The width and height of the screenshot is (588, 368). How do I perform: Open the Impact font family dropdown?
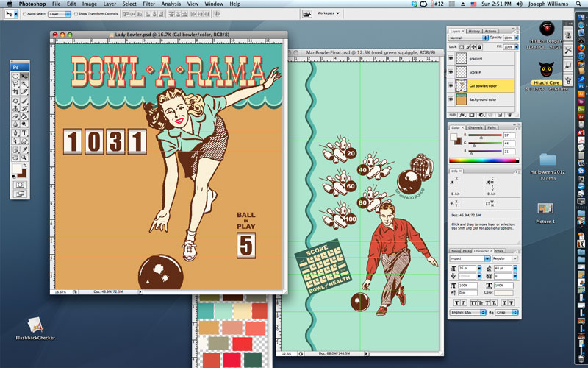467,258
